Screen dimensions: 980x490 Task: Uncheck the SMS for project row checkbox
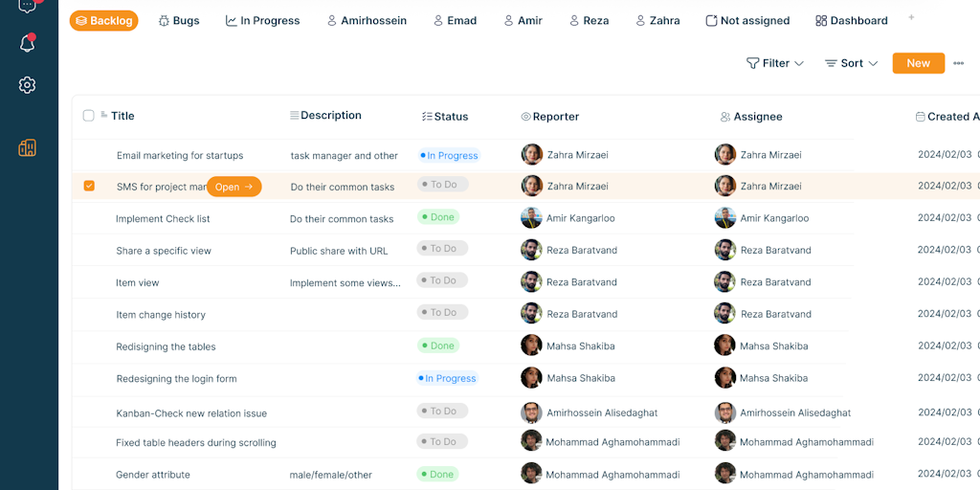point(89,186)
